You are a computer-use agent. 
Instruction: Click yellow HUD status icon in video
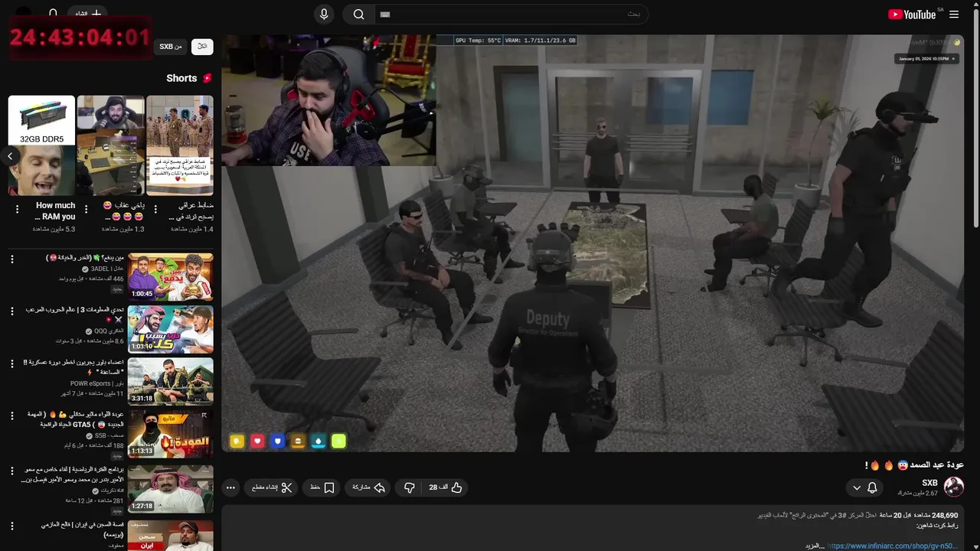(x=237, y=441)
